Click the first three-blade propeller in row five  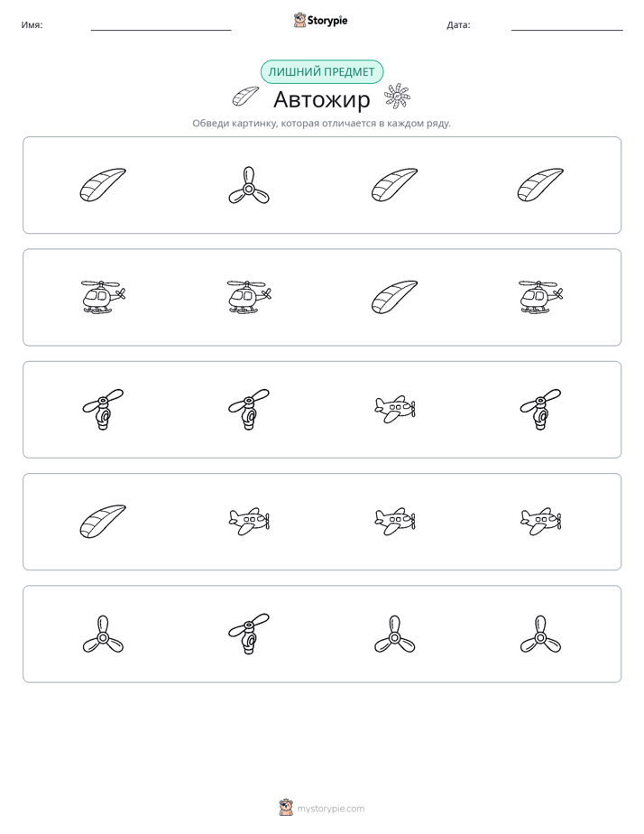point(103,634)
